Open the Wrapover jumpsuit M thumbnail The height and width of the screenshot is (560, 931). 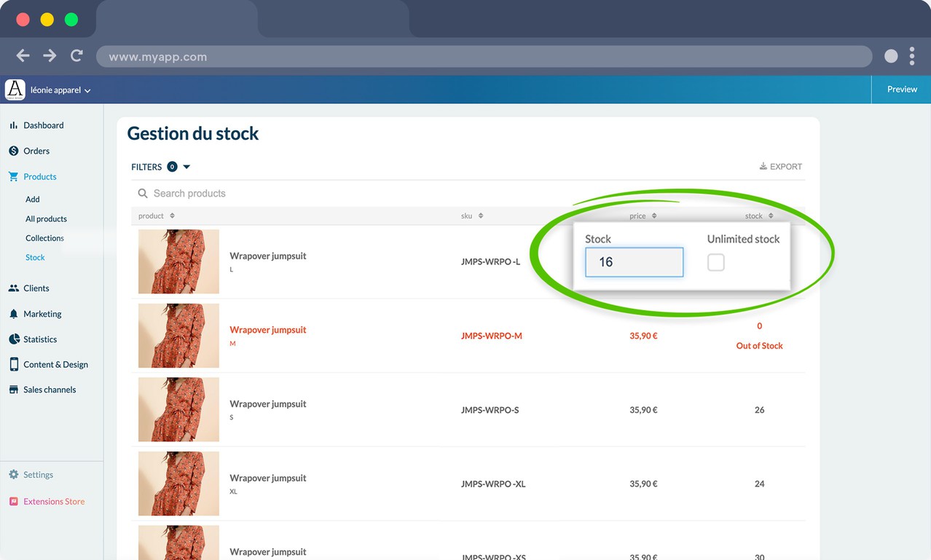(178, 336)
